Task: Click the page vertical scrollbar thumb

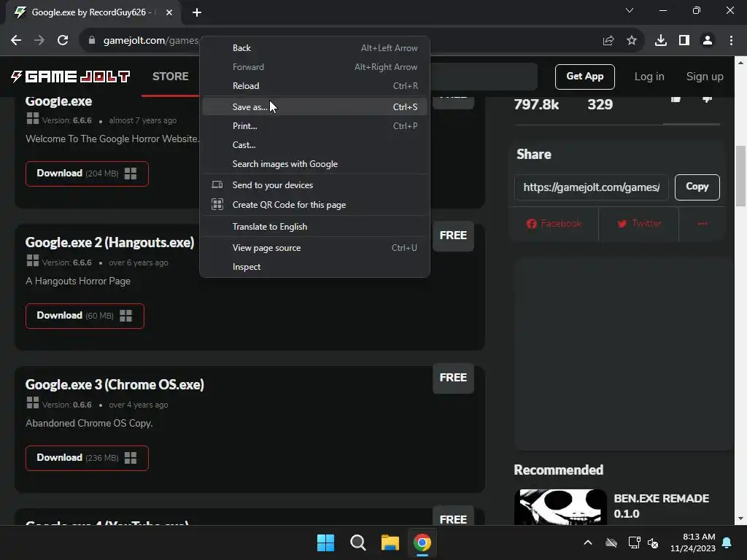Action: pos(740,176)
